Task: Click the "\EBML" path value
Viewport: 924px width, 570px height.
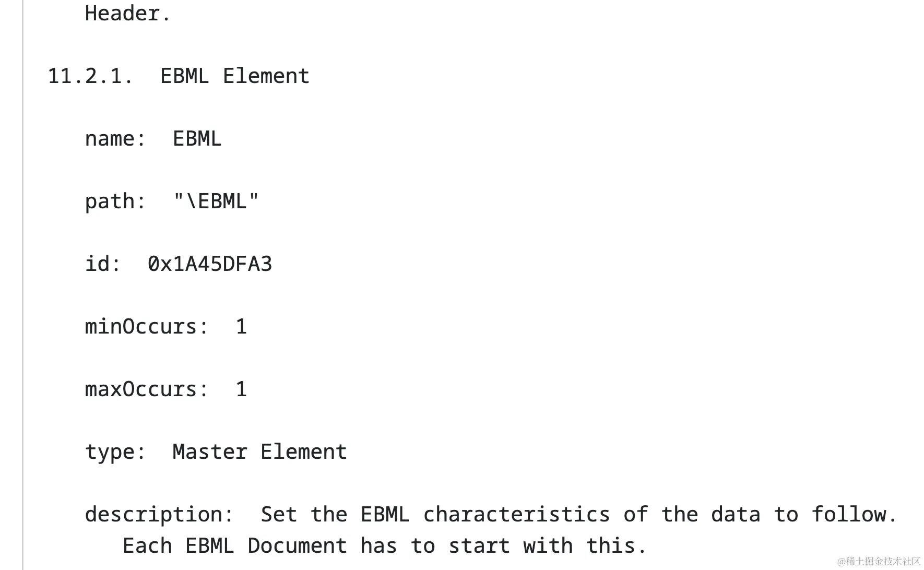Action: click(216, 201)
